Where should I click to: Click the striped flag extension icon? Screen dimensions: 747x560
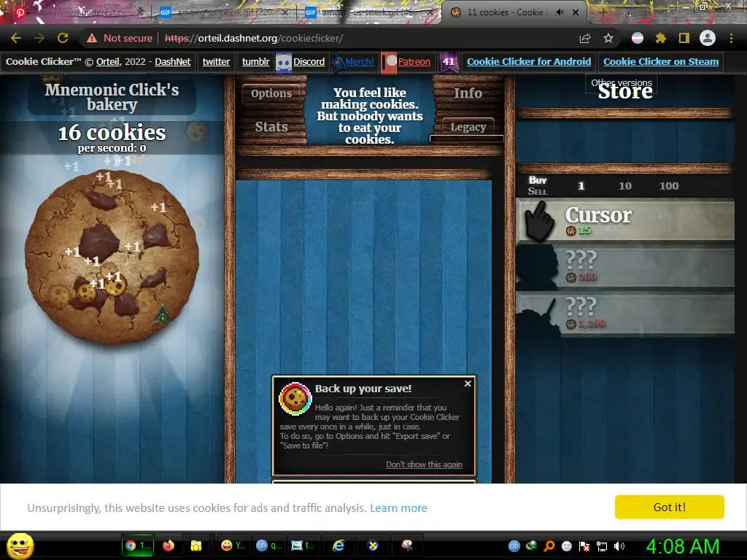tap(638, 38)
